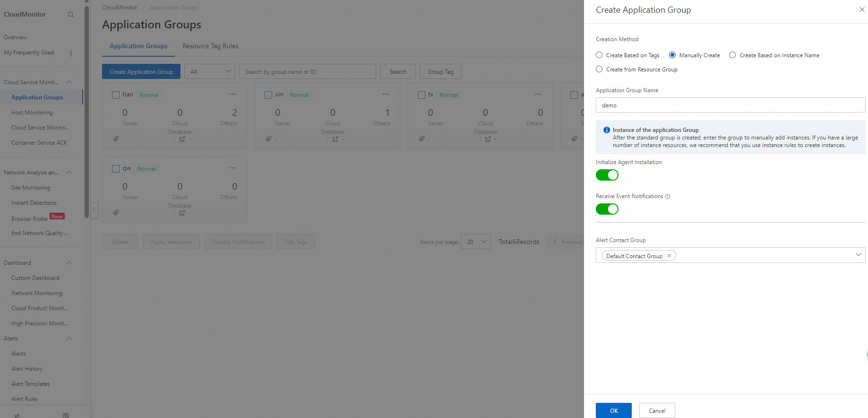Open the All filter dropdown
Viewport: 868px width, 418px height.
pyautogui.click(x=210, y=71)
